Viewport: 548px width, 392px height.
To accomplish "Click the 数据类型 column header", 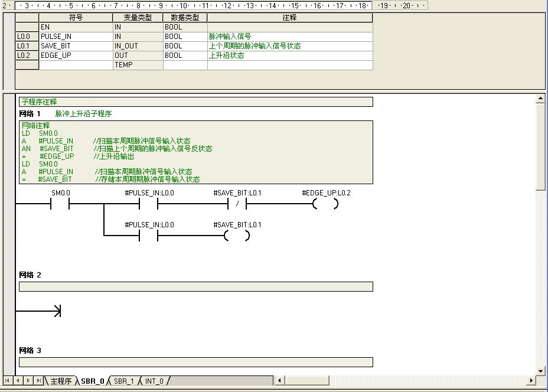I will click(185, 18).
